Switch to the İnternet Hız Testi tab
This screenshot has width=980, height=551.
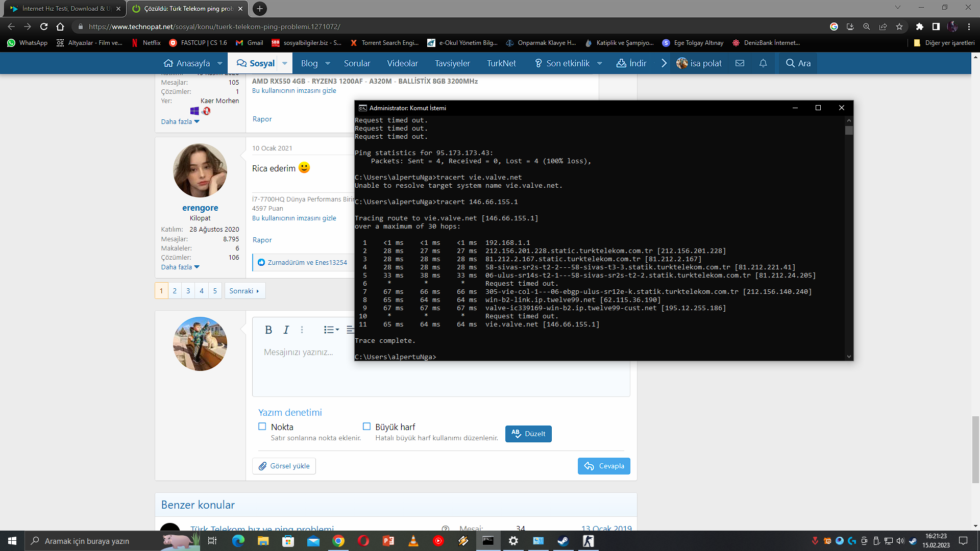click(64, 9)
